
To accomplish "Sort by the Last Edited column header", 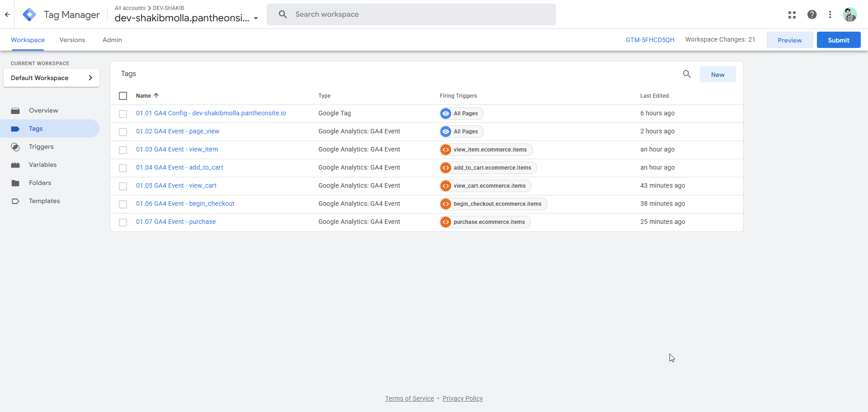I will (654, 96).
